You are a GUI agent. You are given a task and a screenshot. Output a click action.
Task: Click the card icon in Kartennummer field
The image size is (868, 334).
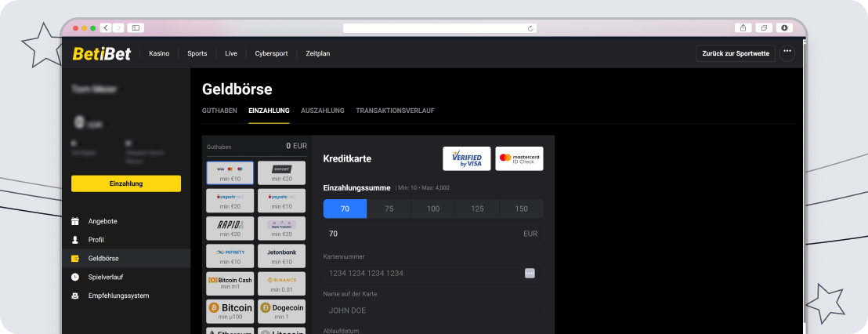click(530, 273)
